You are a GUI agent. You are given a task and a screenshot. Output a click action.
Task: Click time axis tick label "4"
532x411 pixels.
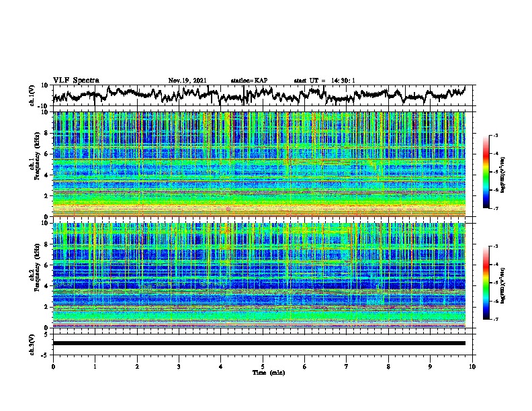220,367
